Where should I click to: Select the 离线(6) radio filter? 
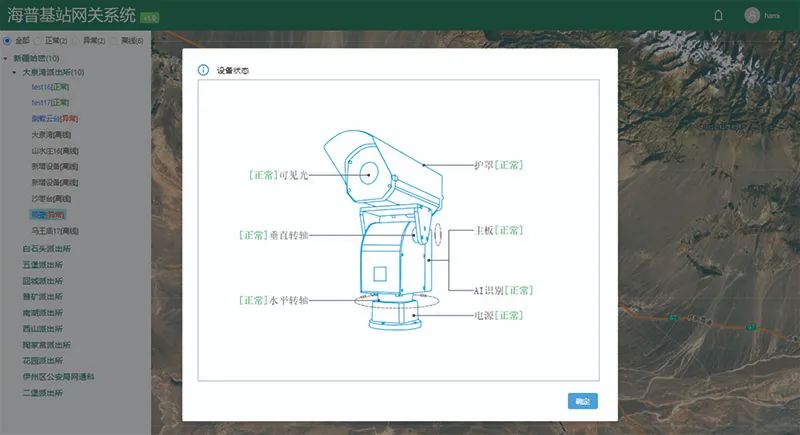(x=115, y=40)
